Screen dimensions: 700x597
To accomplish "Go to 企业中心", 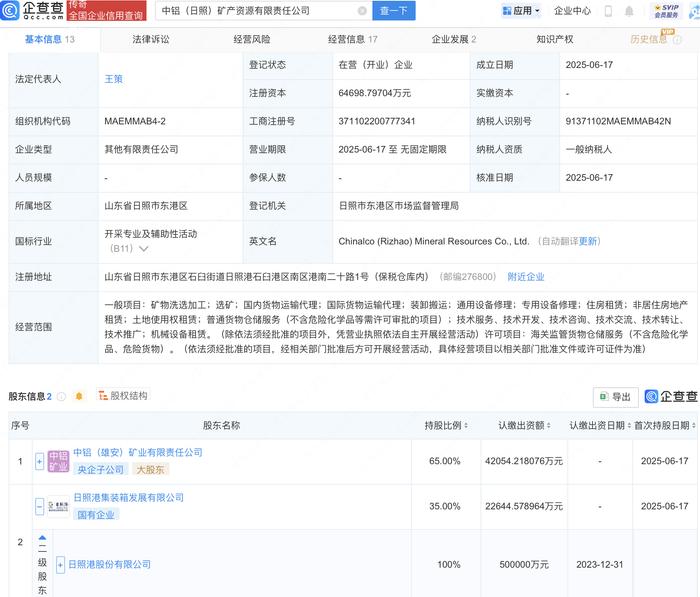I will [x=572, y=11].
